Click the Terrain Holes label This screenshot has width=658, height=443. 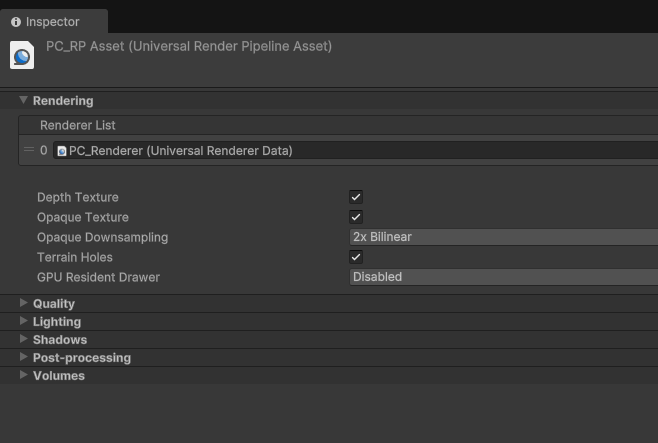75,257
